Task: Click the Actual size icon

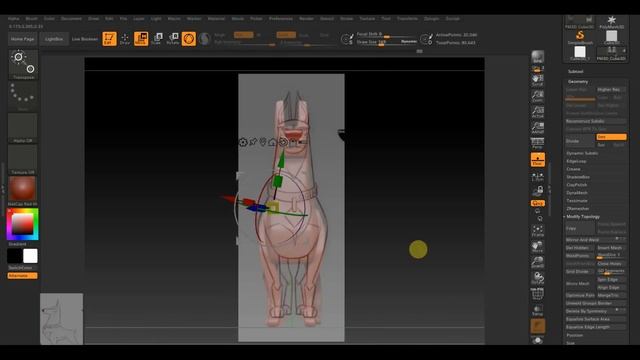Action: (538, 112)
